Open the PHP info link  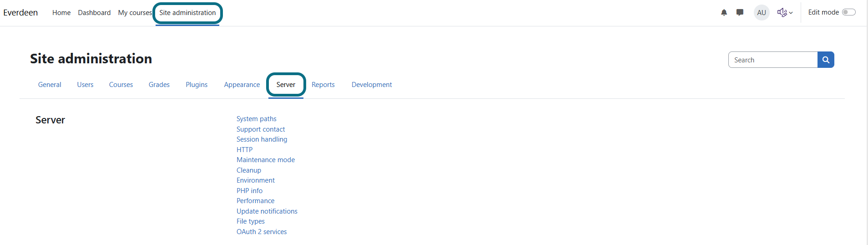pos(249,191)
